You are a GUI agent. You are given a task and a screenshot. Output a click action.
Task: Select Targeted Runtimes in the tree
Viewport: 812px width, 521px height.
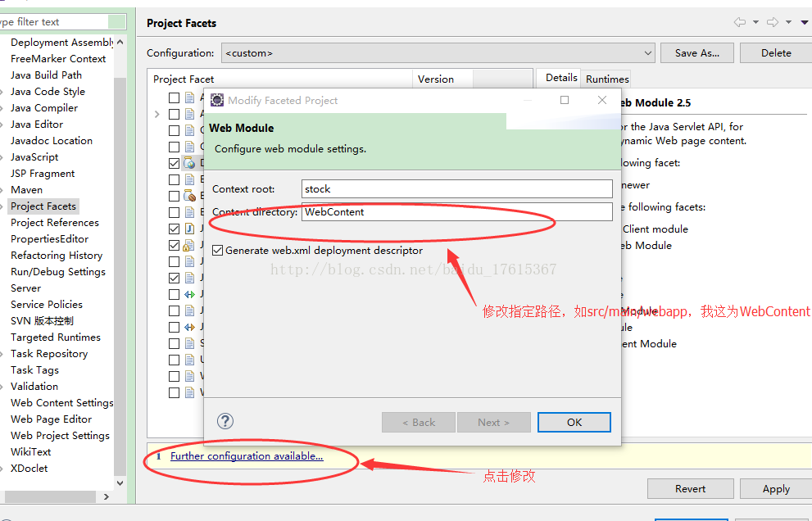[56, 338]
